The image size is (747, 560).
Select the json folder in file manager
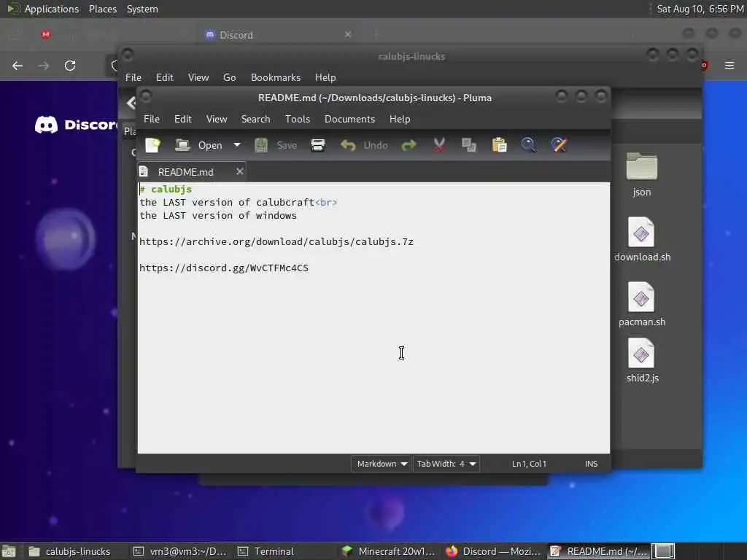(x=642, y=175)
